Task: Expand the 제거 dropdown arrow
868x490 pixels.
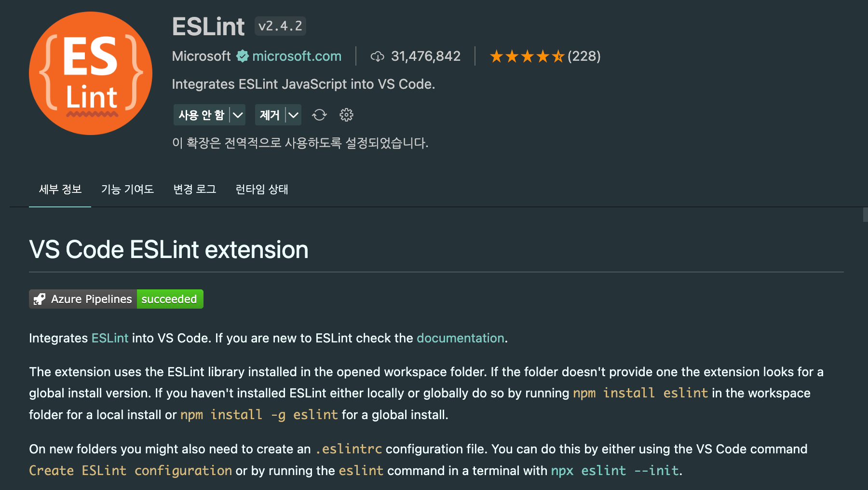Action: coord(294,115)
